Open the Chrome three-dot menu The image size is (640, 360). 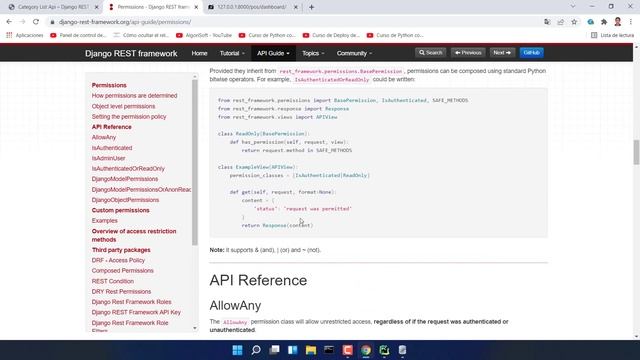pyautogui.click(x=631, y=22)
